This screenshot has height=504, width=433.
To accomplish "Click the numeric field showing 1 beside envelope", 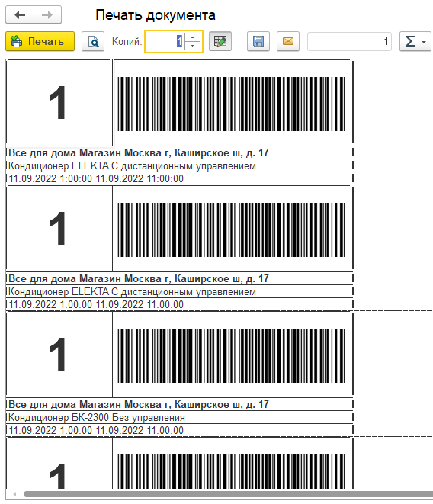I will coord(349,41).
